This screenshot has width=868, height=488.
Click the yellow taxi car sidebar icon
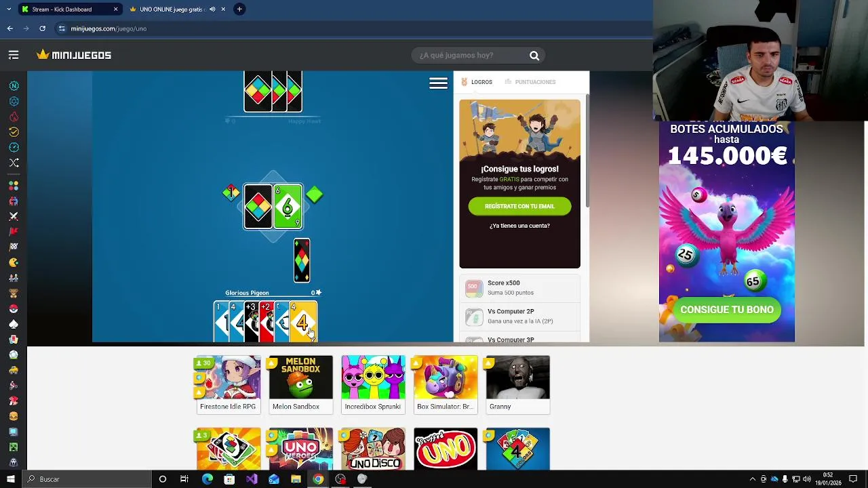[14, 370]
